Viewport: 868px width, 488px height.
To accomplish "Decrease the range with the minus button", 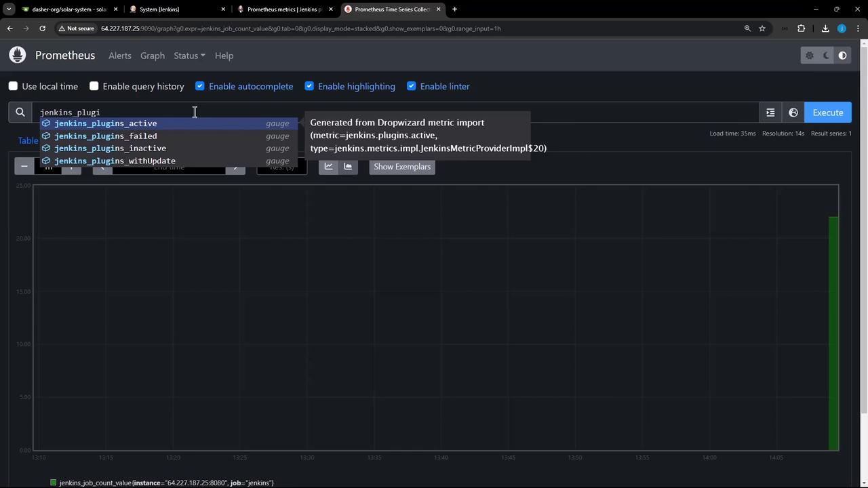I will pos(24,166).
